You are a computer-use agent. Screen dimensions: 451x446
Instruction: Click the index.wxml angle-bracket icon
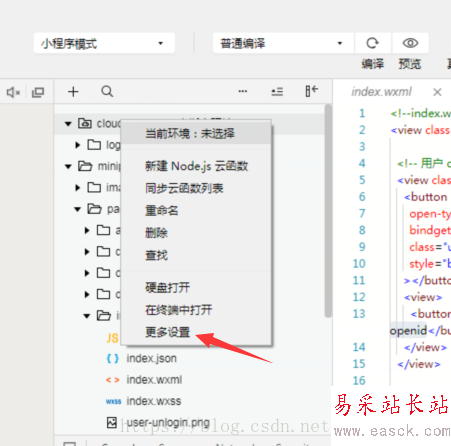pos(112,380)
